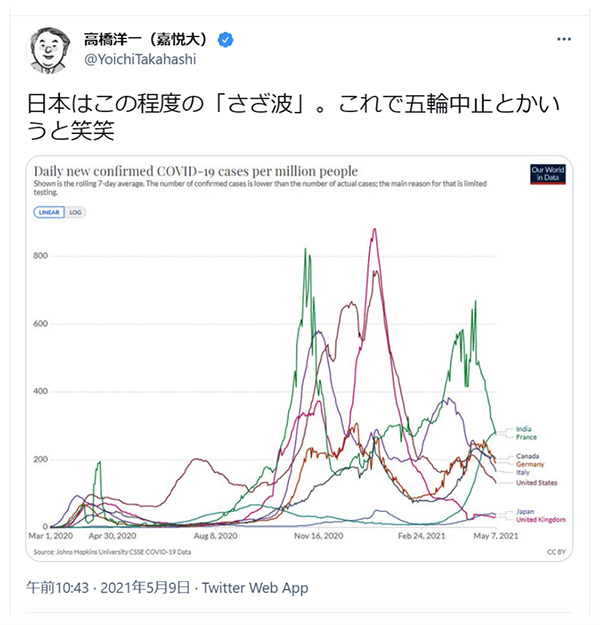600x625 pixels.
Task: Click the Johns Hopkins source text
Action: pyautogui.click(x=110, y=552)
